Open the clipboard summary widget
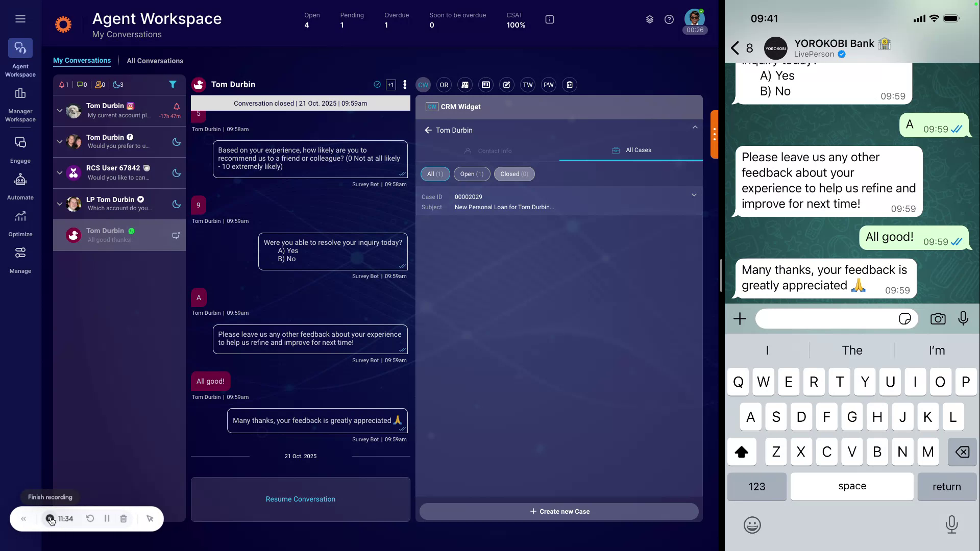Screen dimensions: 980x551 pos(569,85)
